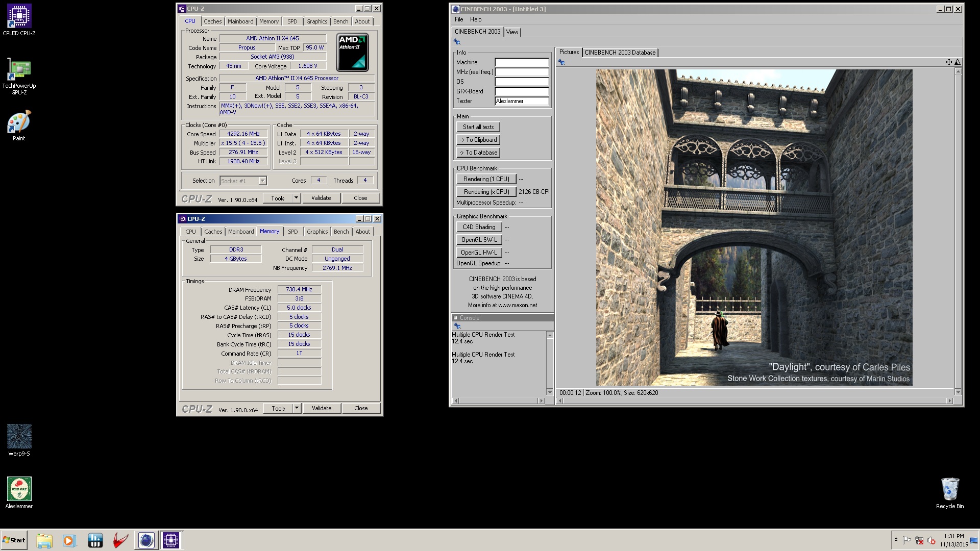Switch to the View tab in CINEBENCH
The width and height of the screenshot is (980, 551).
tap(512, 32)
